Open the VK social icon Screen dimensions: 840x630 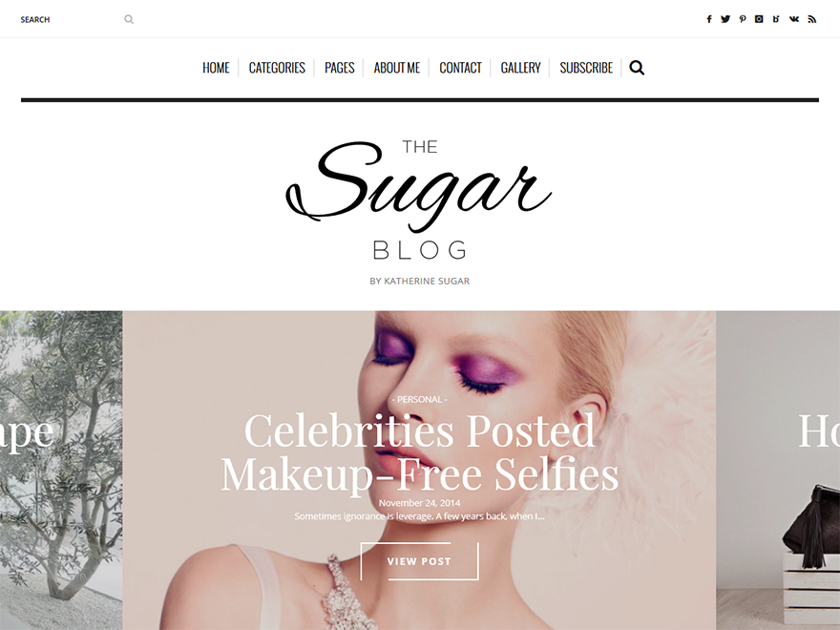[x=794, y=19]
